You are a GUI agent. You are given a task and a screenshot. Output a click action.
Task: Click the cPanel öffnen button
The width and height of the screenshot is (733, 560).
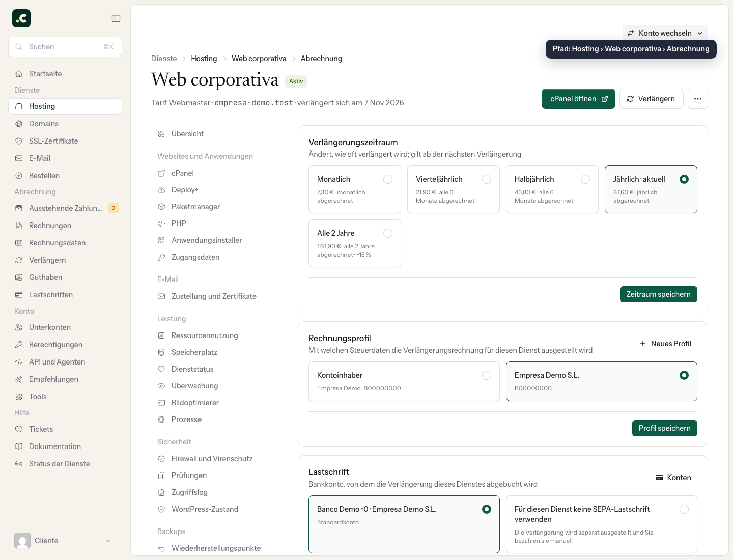click(x=578, y=99)
